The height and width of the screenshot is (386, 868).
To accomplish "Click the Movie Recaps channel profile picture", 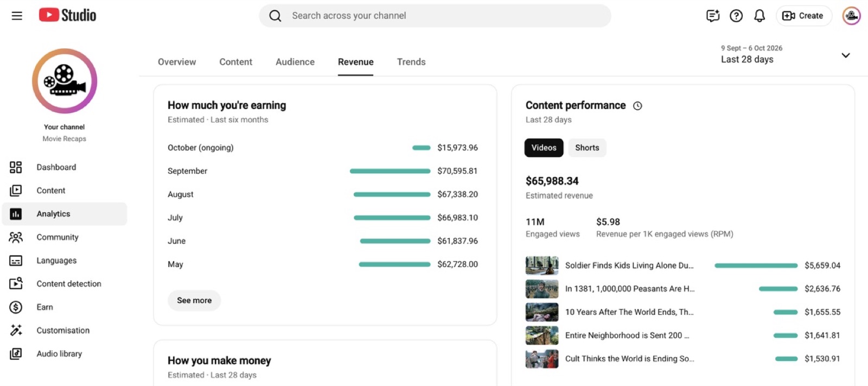I will point(65,81).
